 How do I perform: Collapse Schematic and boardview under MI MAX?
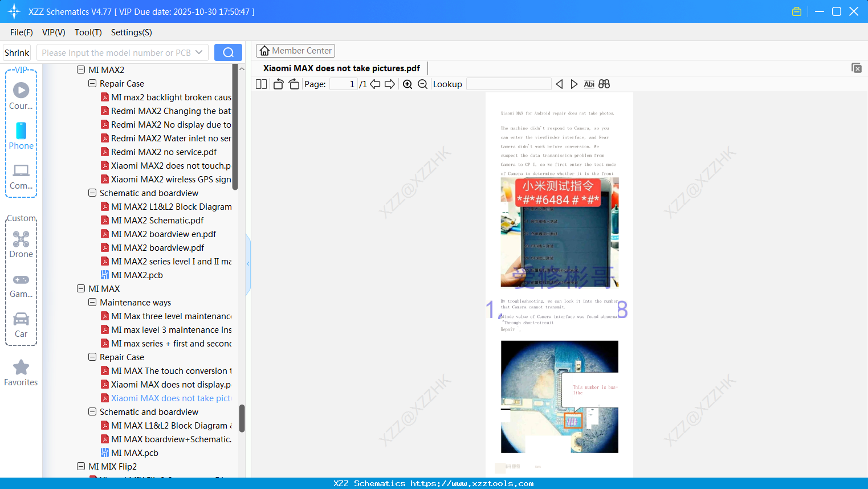coord(92,412)
